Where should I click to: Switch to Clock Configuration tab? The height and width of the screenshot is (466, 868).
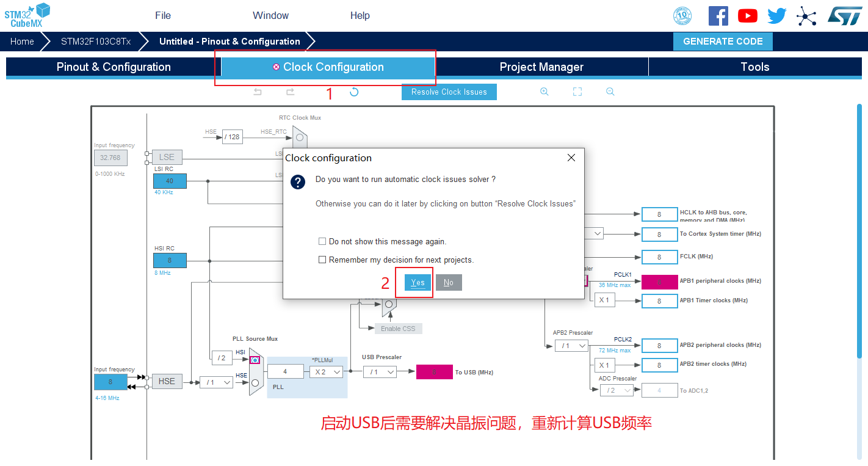(x=328, y=67)
